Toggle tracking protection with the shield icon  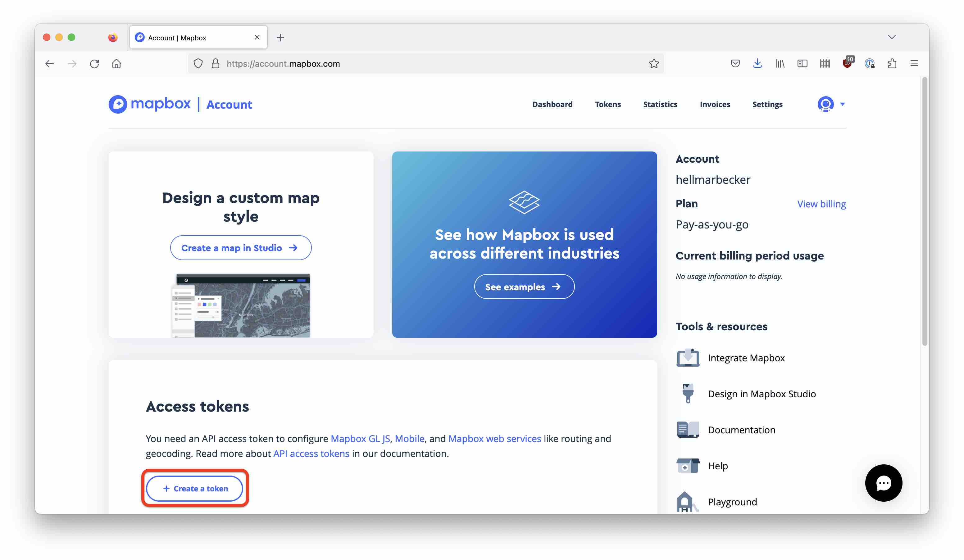(x=198, y=63)
